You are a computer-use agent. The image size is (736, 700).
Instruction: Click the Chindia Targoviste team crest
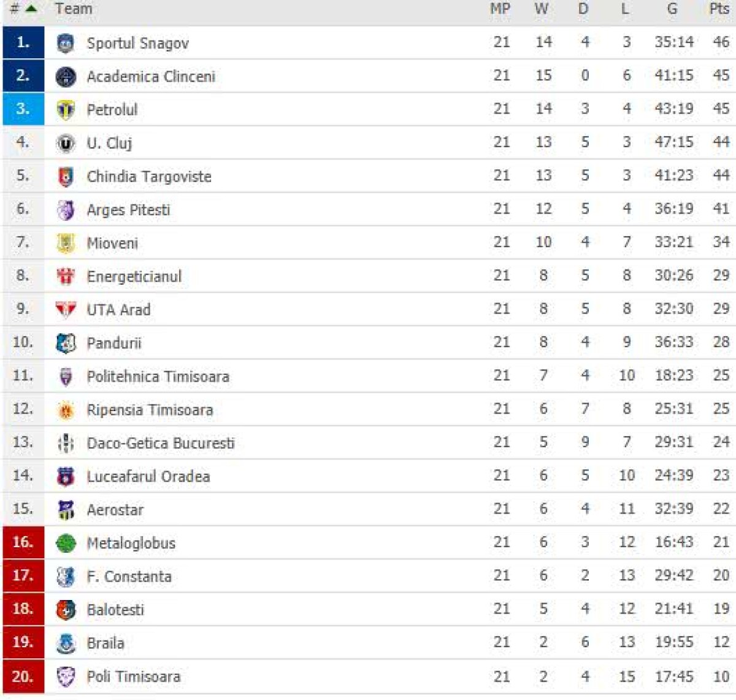66,177
